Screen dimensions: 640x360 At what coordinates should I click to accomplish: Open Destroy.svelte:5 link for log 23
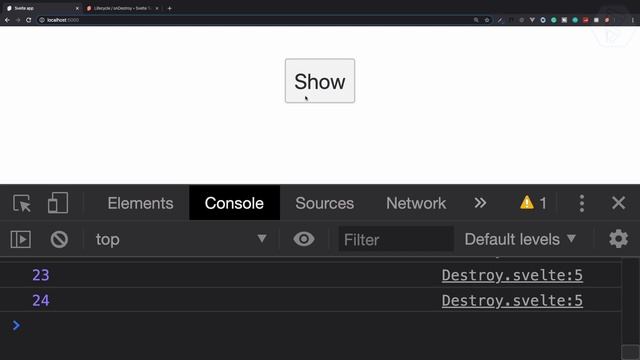[512, 275]
